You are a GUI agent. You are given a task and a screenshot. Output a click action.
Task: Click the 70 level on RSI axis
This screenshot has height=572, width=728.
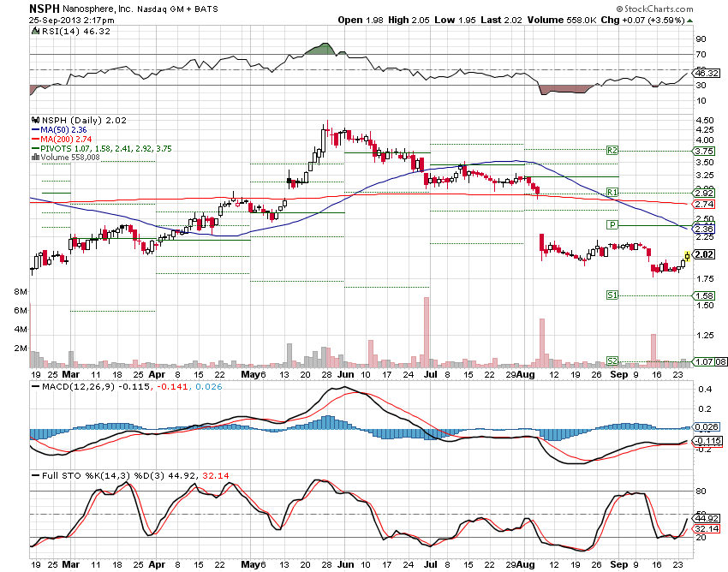[701, 54]
